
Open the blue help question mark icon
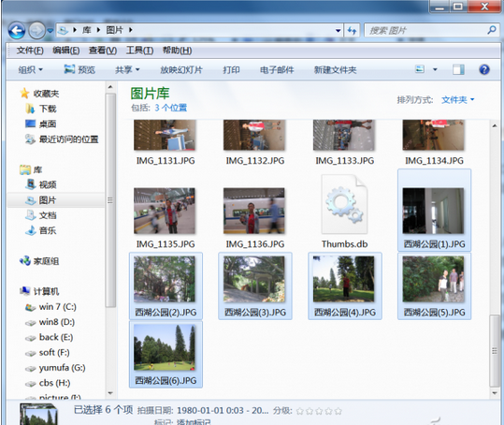coord(484,69)
